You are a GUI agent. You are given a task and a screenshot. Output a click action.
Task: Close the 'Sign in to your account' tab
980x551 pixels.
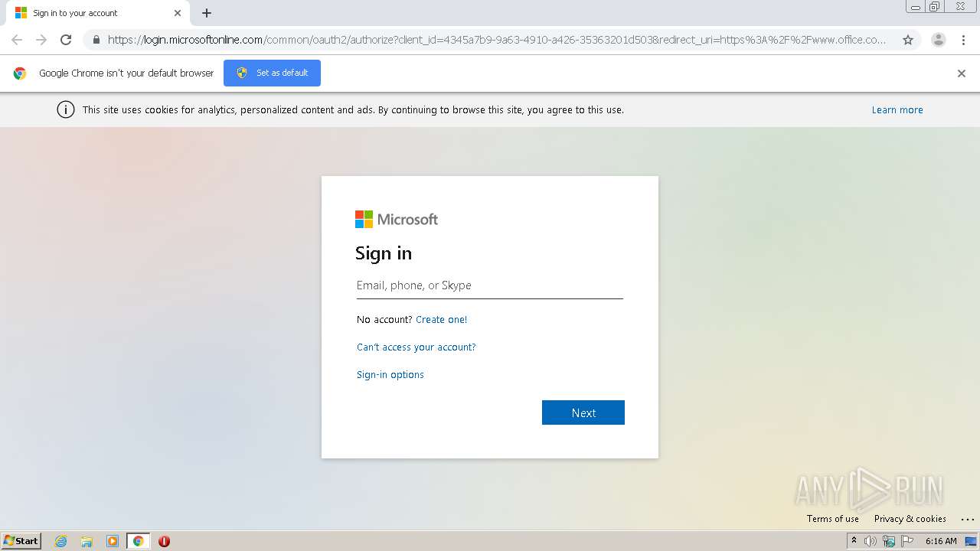click(x=178, y=13)
